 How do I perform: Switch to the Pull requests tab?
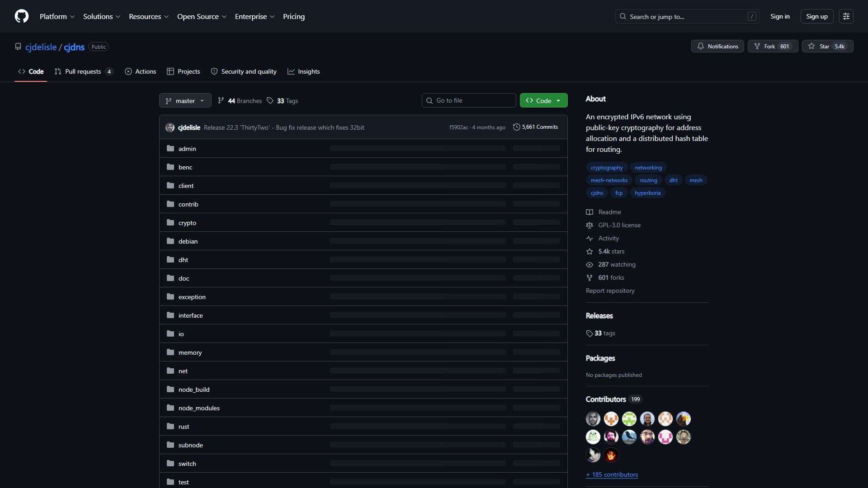coord(83,71)
